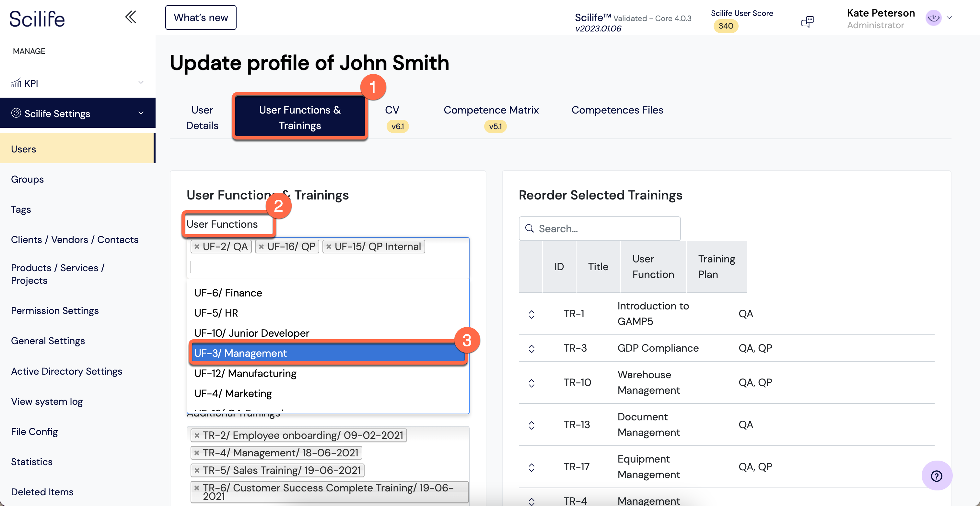Click 'Document Management' title cell
Viewport: 980px width, 506px height.
[x=649, y=425]
